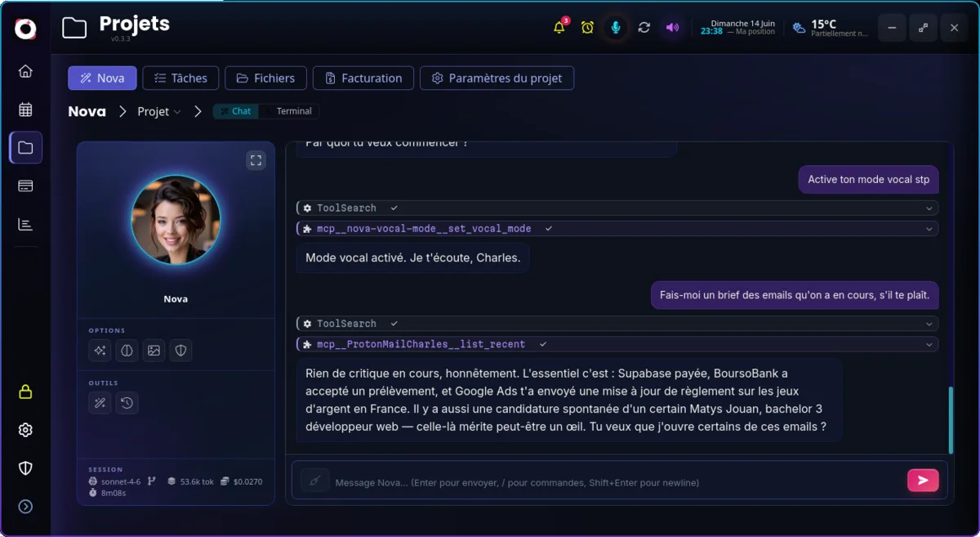Open the alarm clock icon

coord(587,28)
